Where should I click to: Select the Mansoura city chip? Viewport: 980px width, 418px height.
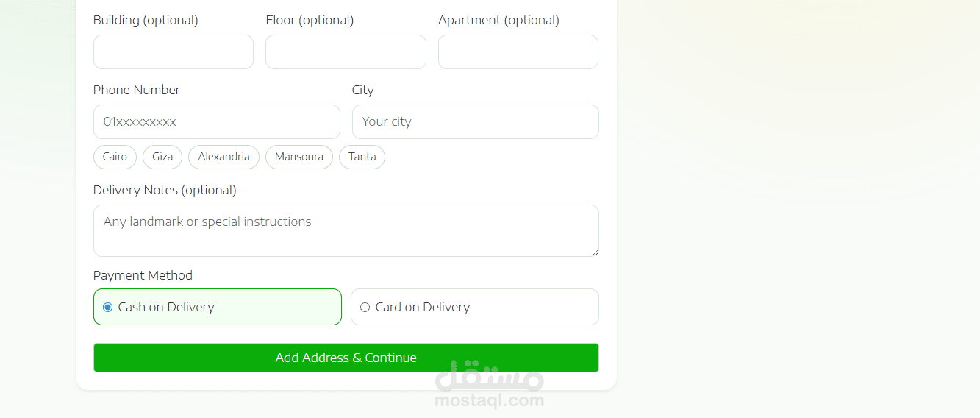[298, 157]
